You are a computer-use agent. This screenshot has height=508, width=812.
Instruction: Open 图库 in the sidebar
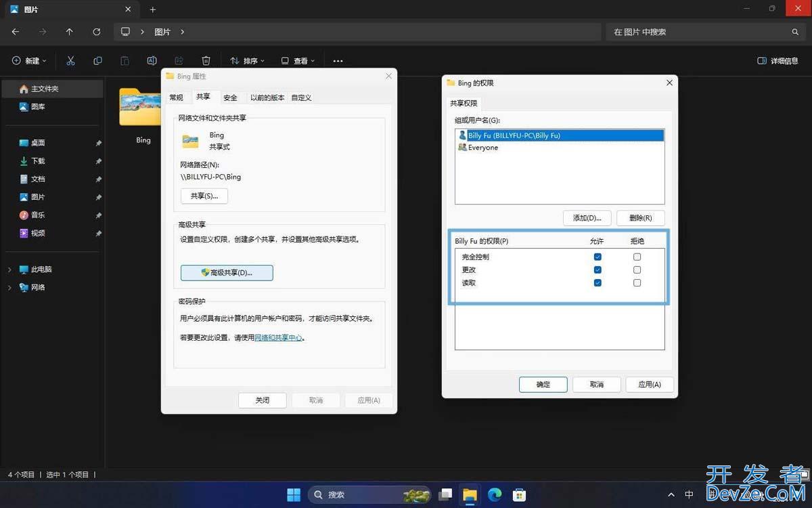coord(53,106)
